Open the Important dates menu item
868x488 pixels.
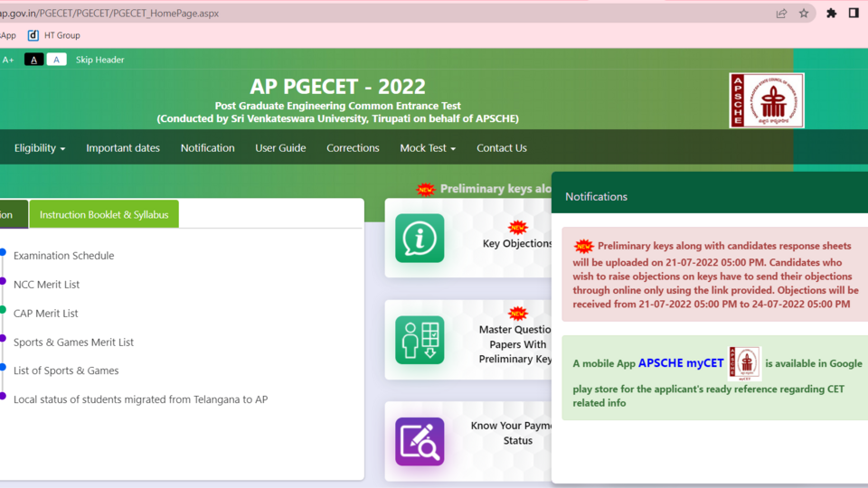(x=123, y=147)
